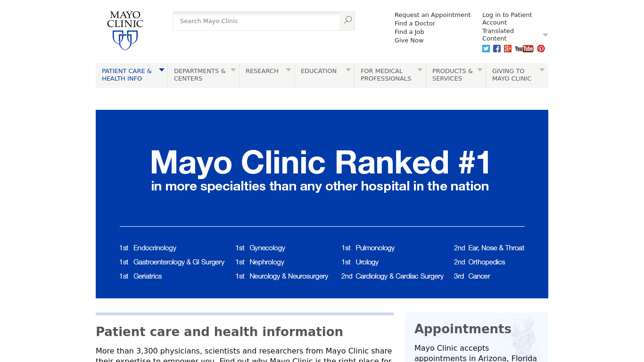
Task: Open Departments & Centers menu
Action: tap(200, 75)
